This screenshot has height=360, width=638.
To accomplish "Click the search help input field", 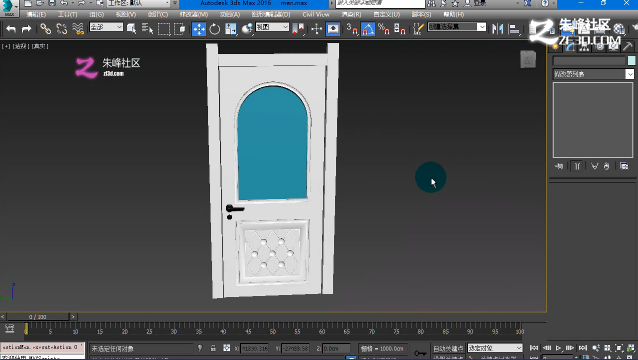I will [x=380, y=4].
